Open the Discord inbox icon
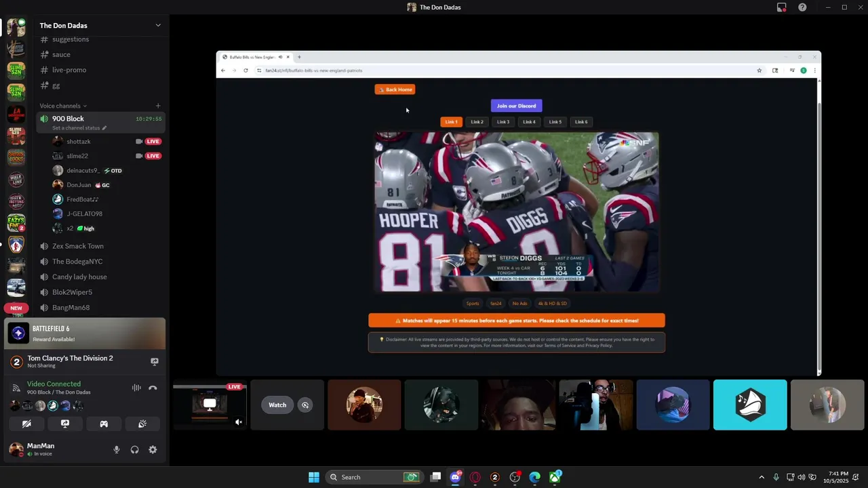The image size is (868, 488). (782, 7)
